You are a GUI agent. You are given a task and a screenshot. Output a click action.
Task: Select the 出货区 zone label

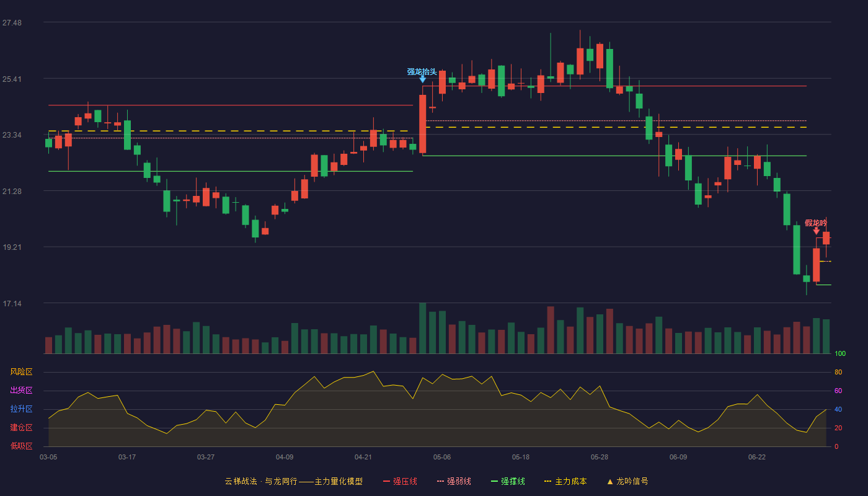(21, 391)
